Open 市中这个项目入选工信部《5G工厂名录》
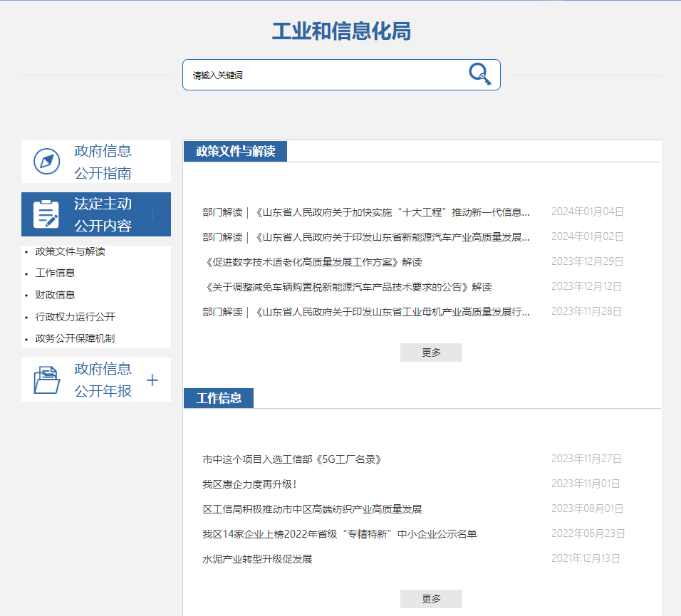The height and width of the screenshot is (616, 681). tap(292, 459)
